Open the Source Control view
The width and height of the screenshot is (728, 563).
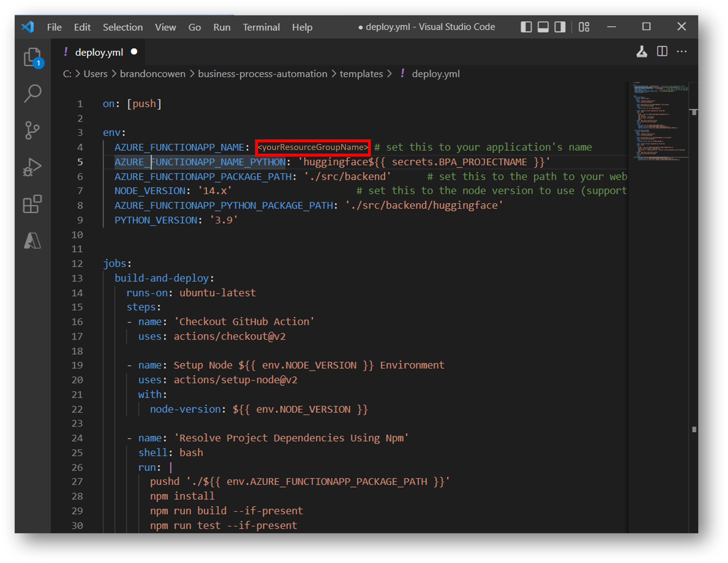click(32, 130)
